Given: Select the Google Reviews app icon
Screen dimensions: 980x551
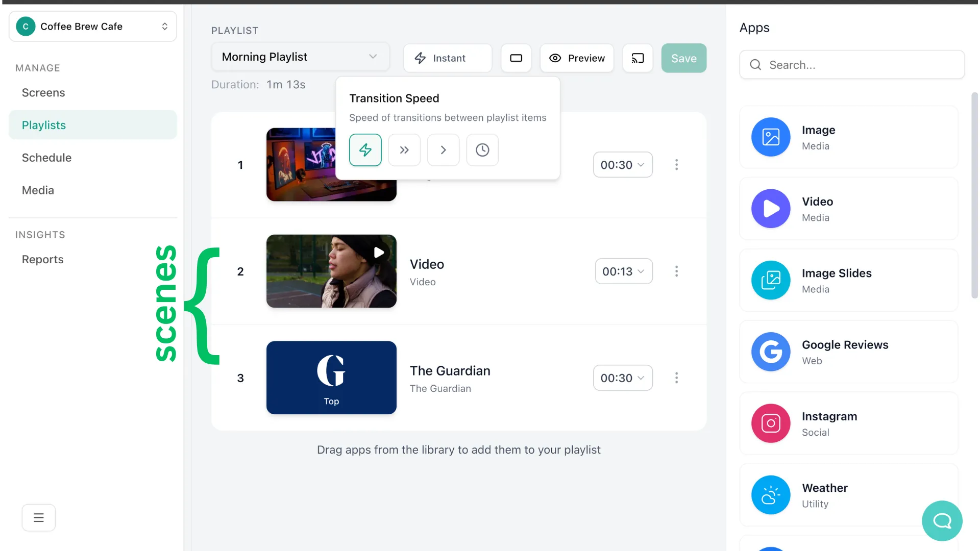Looking at the screenshot, I should [771, 352].
